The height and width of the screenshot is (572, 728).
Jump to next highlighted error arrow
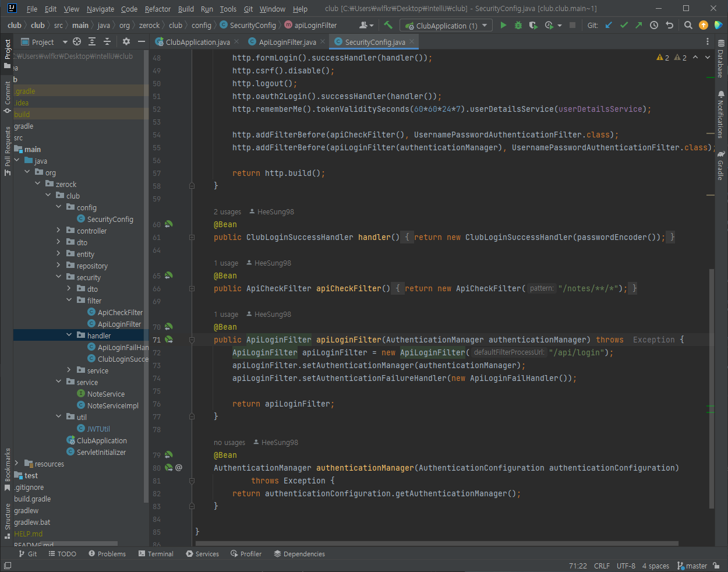click(708, 58)
